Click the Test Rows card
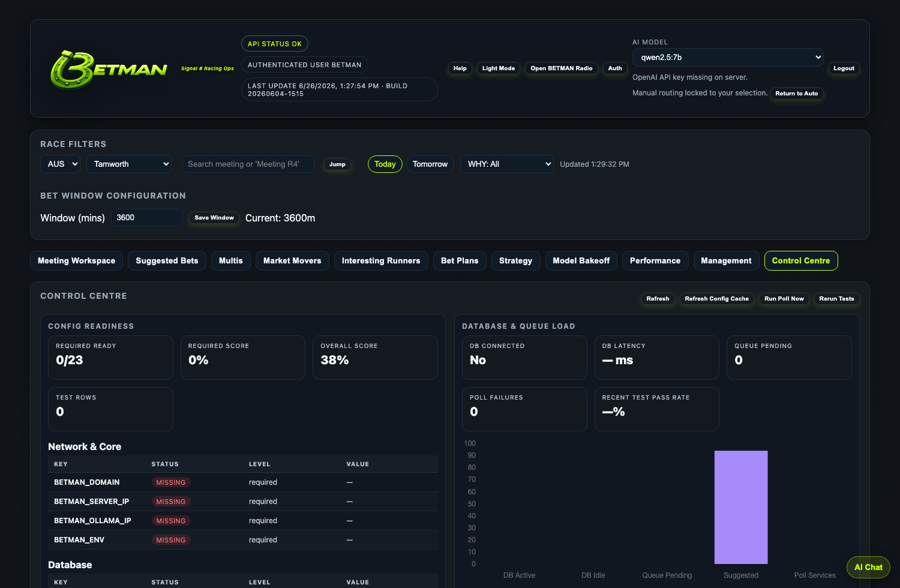900x588 pixels. click(110, 409)
